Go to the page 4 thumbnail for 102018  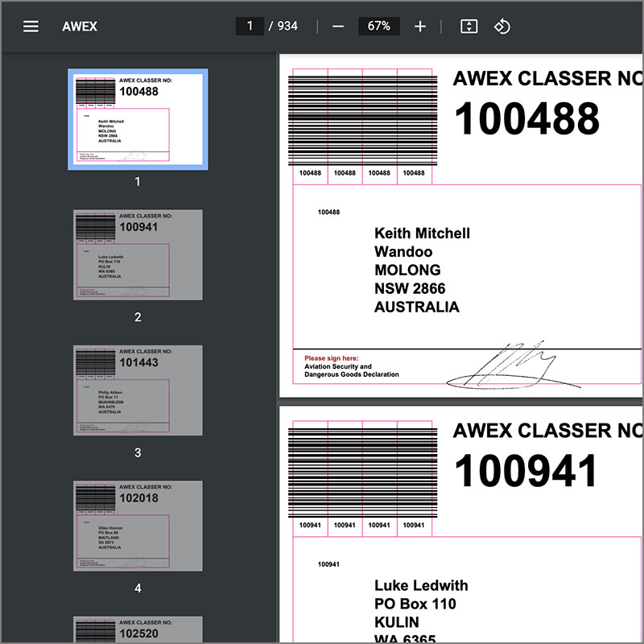pos(138,526)
